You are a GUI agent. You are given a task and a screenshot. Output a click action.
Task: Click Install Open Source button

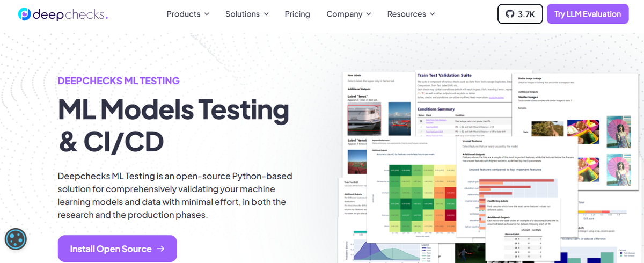[x=118, y=249]
